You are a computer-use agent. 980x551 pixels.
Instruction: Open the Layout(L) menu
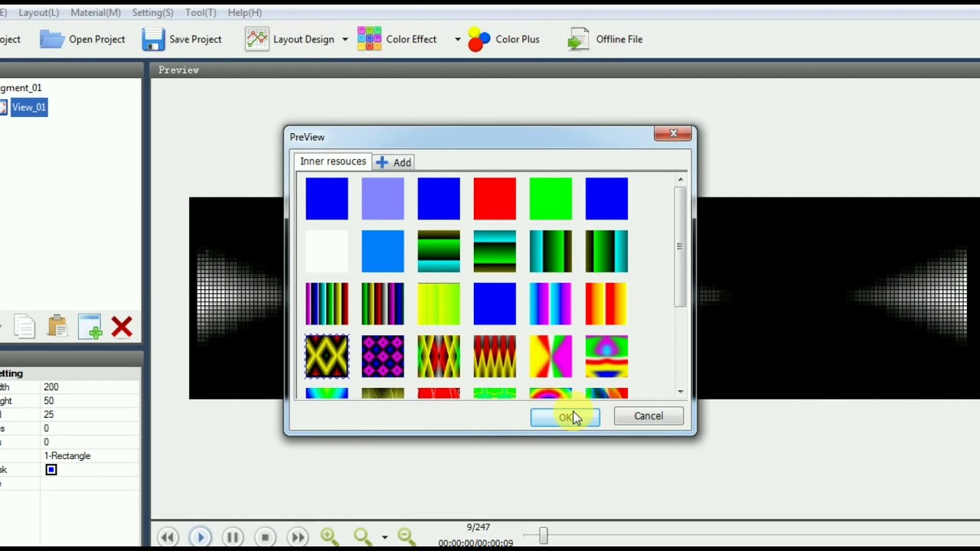pos(38,12)
